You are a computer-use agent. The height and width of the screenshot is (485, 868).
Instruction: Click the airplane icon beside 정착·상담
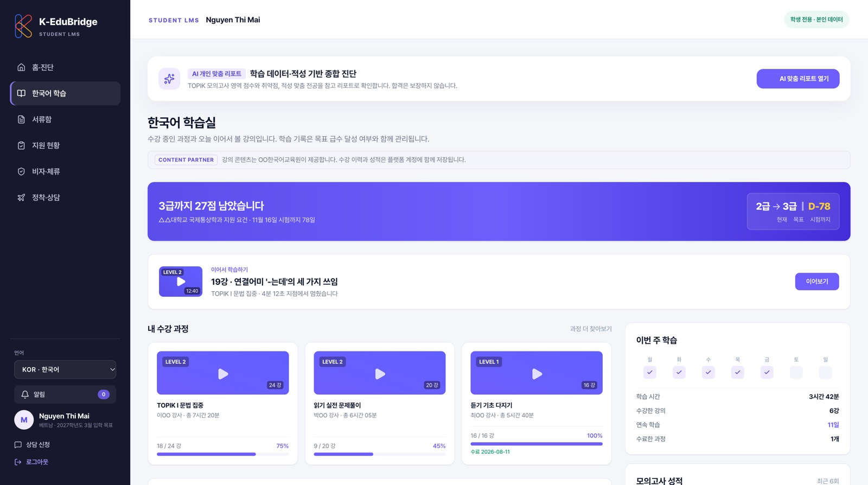pos(21,197)
